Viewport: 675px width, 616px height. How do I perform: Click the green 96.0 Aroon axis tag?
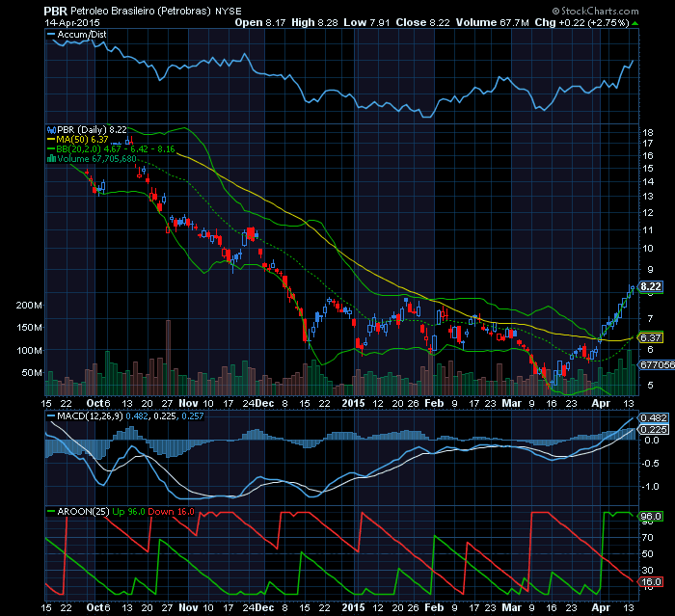pyautogui.click(x=651, y=516)
